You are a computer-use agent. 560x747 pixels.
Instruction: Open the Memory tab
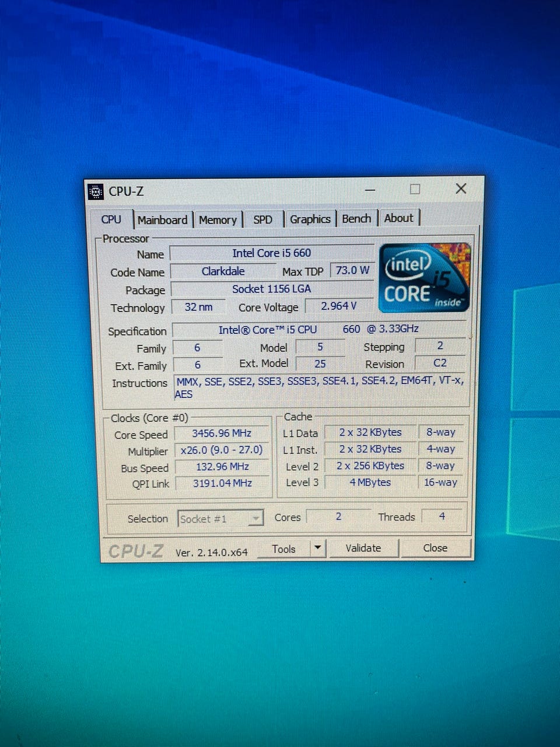pos(218,220)
